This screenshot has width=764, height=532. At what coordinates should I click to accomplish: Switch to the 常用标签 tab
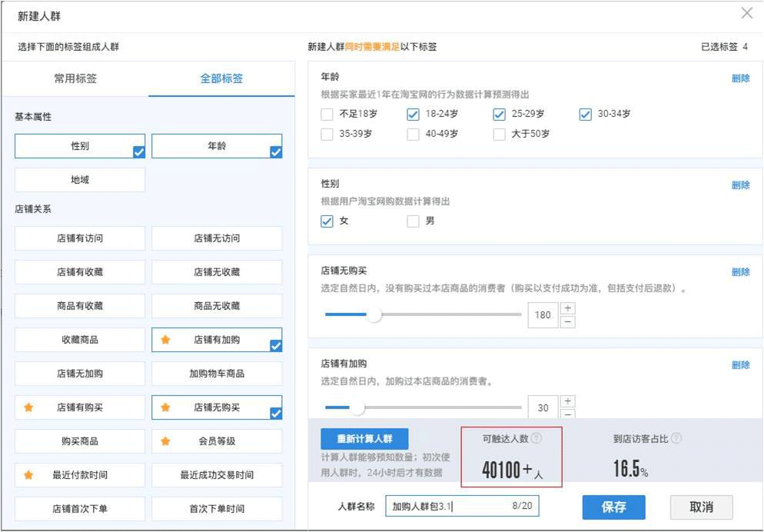[x=75, y=78]
